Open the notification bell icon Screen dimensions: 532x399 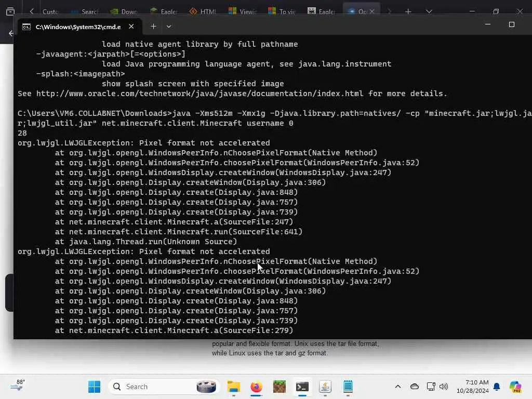497,387
